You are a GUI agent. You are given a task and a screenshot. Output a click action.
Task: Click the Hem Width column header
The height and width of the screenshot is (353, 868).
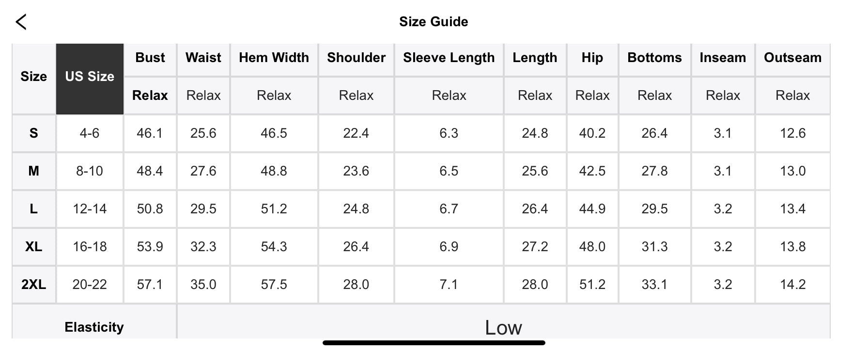pos(274,58)
